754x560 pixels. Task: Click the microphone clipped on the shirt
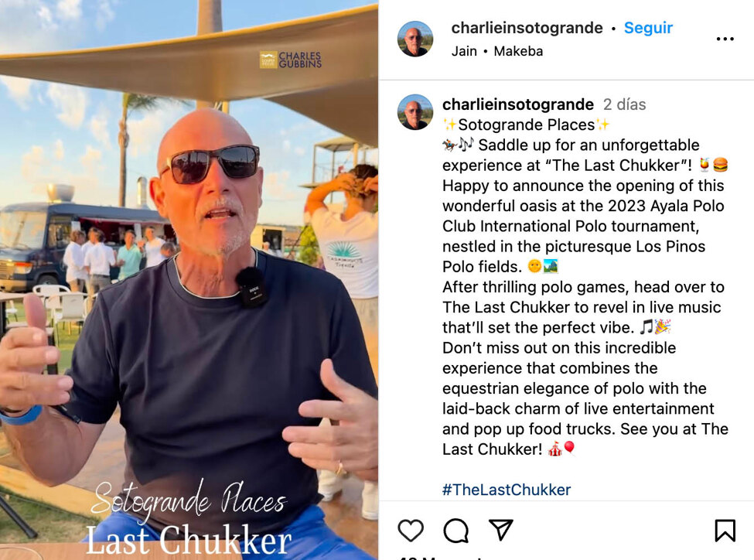pos(251,287)
